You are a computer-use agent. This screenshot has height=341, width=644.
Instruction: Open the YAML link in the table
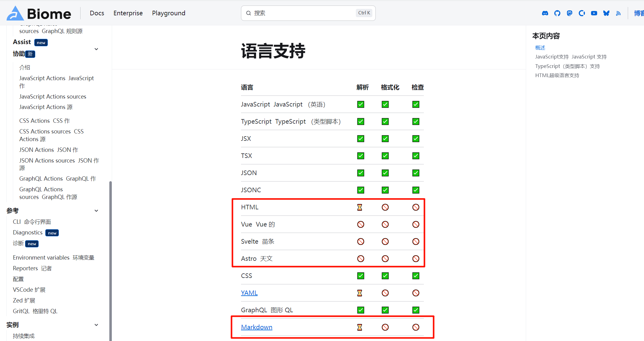[249, 293]
